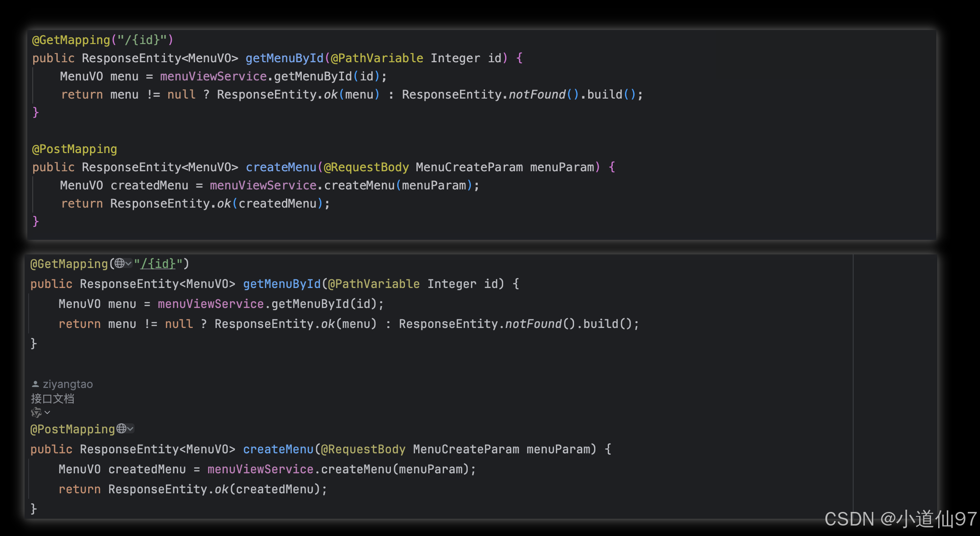Click globe icon beside @PostMapping annotation
The image size is (980, 536).
pyautogui.click(x=121, y=428)
